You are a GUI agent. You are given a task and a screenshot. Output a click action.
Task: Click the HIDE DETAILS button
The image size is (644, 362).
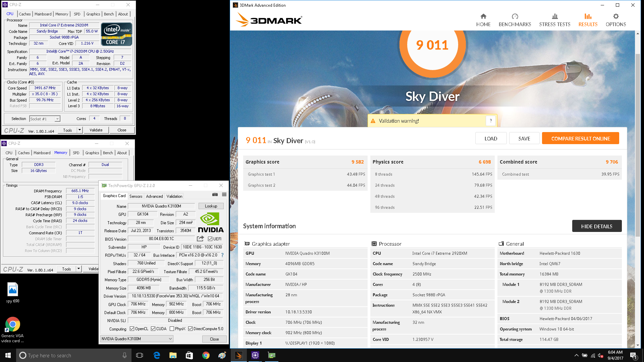tap(597, 226)
